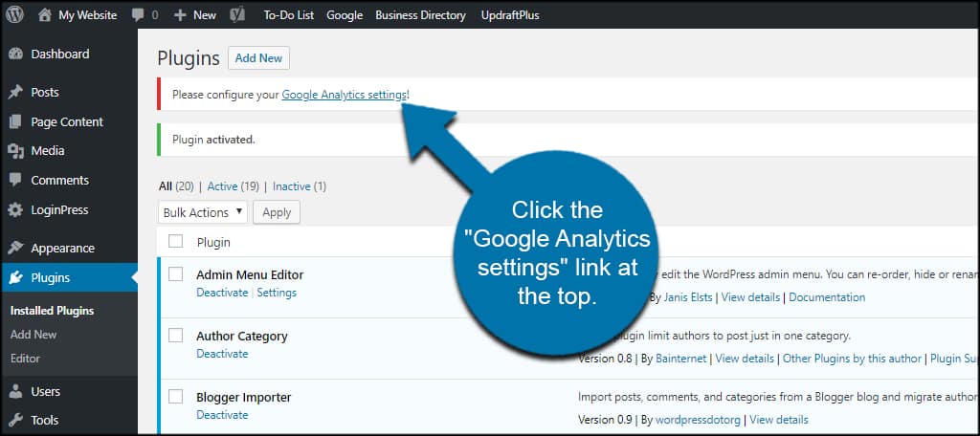Screen dimensions: 980x436
Task: Click the Posts pushpin icon
Action: tap(15, 93)
